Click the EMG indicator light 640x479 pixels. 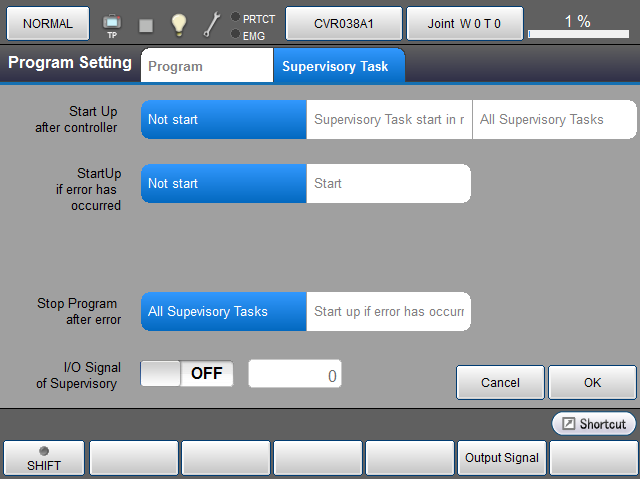[x=235, y=34]
